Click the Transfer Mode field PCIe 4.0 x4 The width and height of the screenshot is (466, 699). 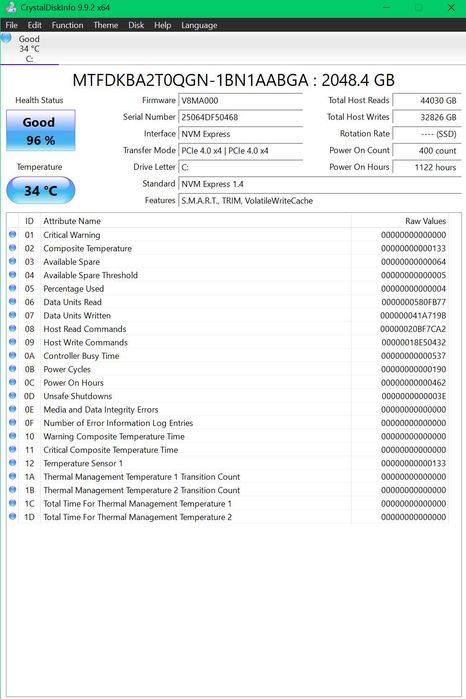[240, 150]
